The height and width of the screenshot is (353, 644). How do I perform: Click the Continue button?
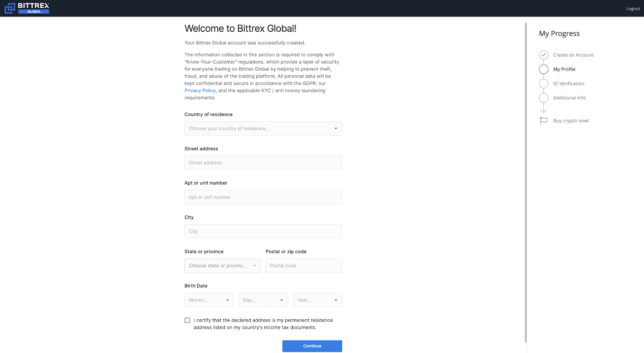pos(312,346)
